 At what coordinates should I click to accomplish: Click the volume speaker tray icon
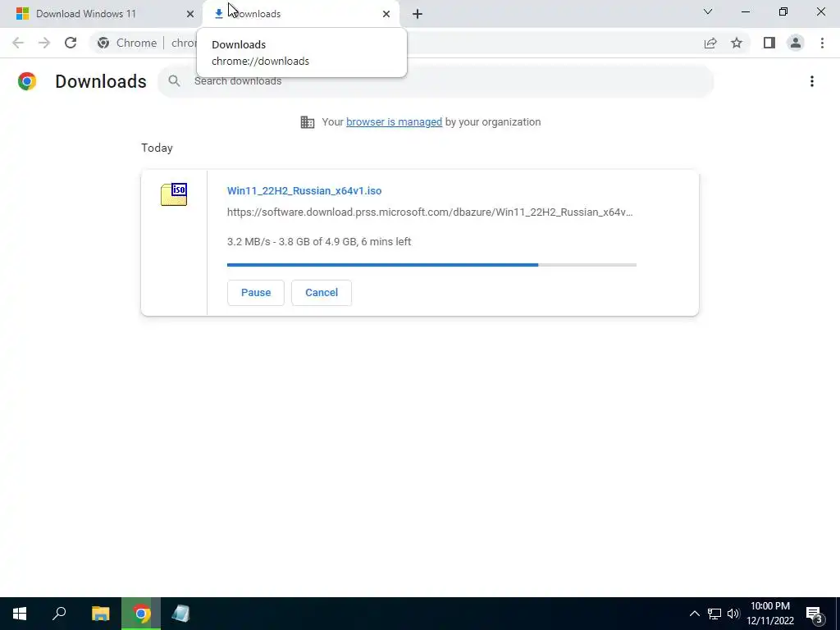click(733, 614)
